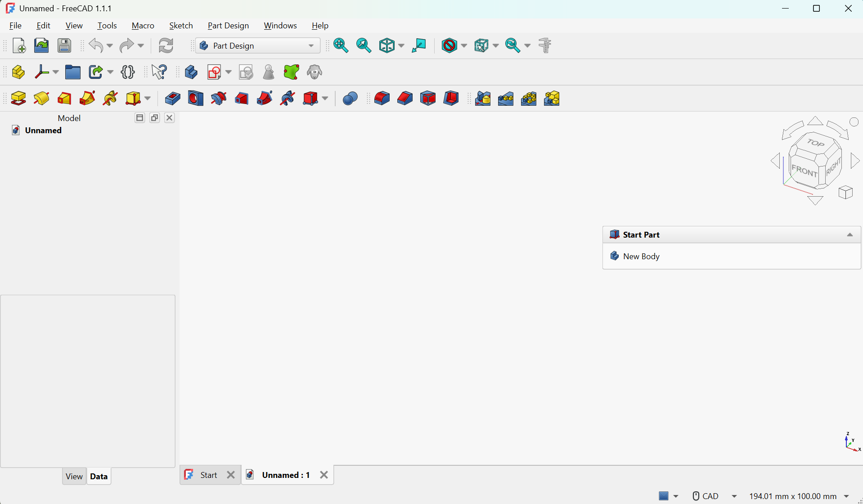Expand the additive primitive dropdown arrow
This screenshot has width=863, height=504.
tap(147, 98)
